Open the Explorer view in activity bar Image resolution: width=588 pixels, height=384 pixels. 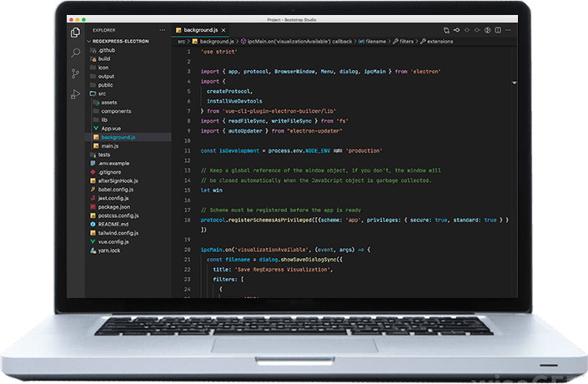click(x=76, y=33)
